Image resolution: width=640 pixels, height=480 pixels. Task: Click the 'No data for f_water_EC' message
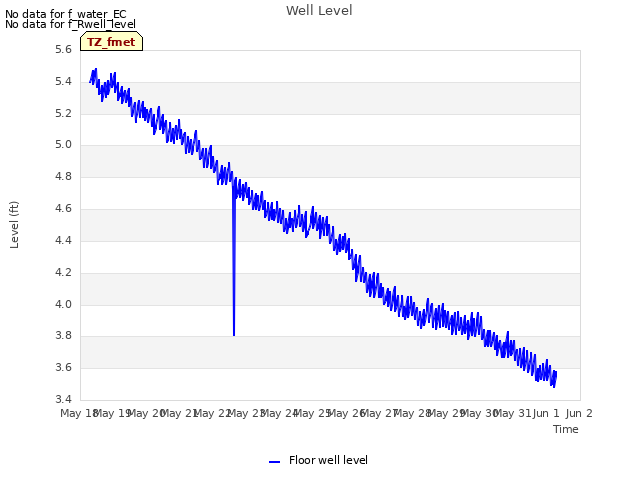click(x=66, y=14)
